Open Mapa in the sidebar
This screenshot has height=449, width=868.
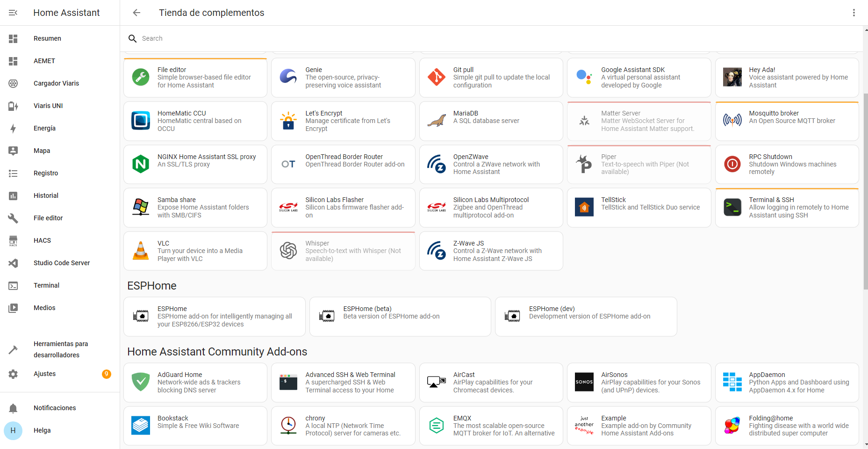[60, 151]
